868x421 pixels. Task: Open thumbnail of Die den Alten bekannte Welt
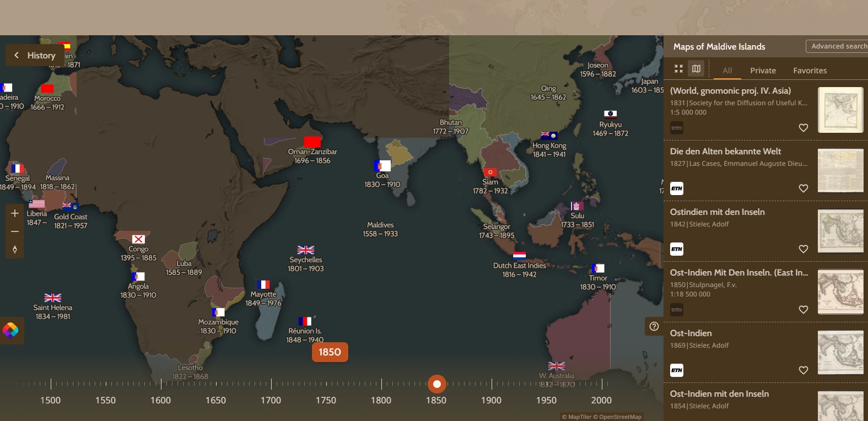coord(840,170)
